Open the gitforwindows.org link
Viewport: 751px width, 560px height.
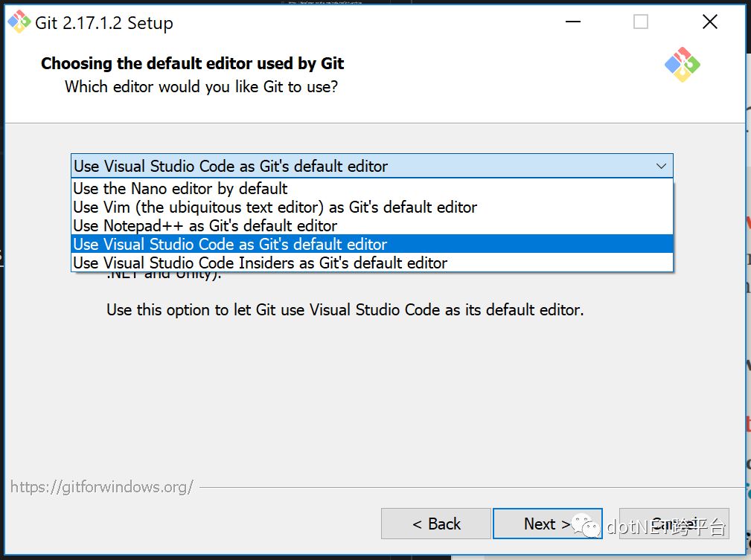[x=102, y=487]
